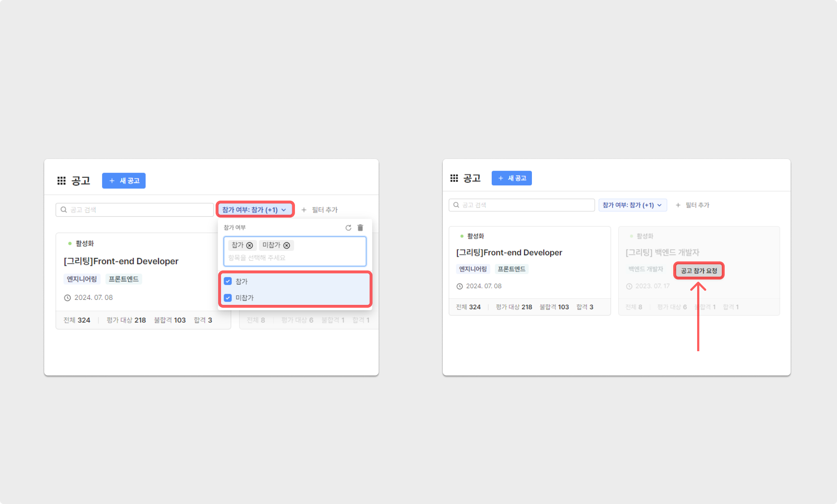The image size is (837, 504).
Task: Uncheck the 미참가 checkbox
Action: 228,298
